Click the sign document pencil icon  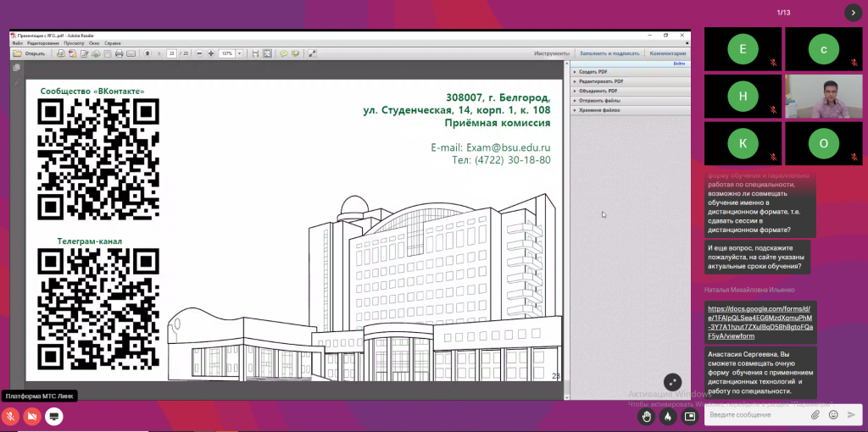tap(85, 53)
